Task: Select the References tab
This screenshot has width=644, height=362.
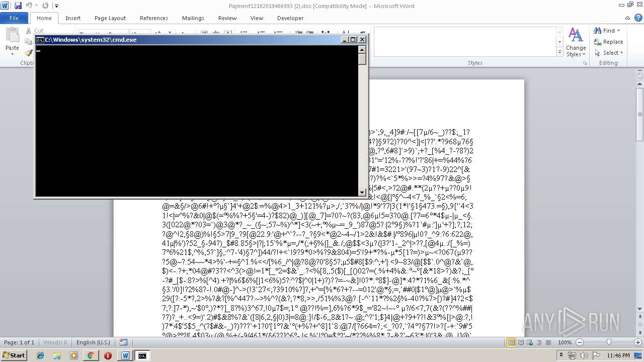Action: [x=154, y=18]
